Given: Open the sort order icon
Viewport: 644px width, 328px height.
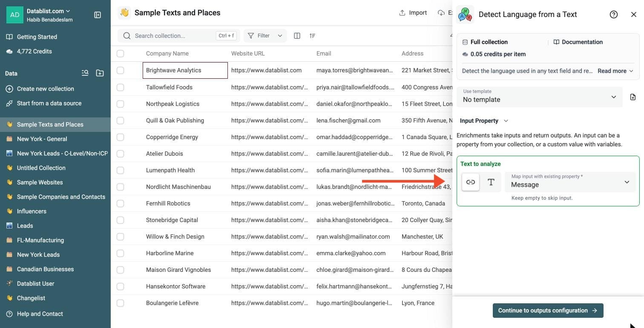Looking at the screenshot, I should click(x=313, y=36).
